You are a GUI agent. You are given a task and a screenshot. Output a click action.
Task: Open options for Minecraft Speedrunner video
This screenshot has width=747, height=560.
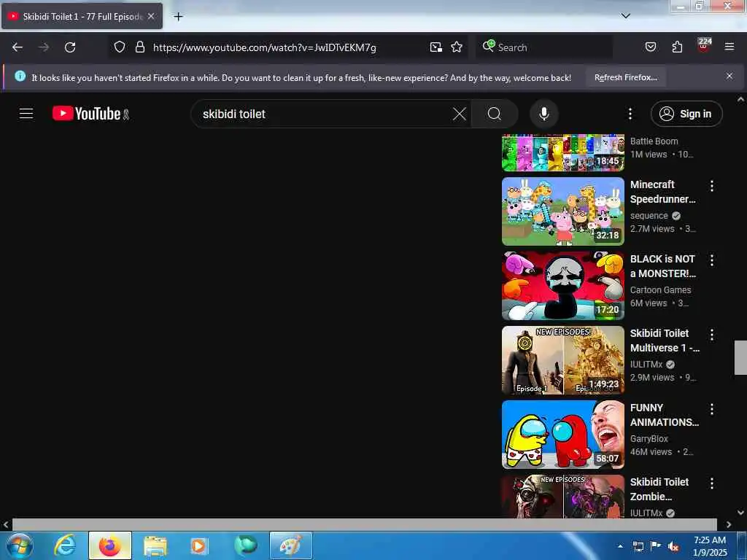coord(712,186)
